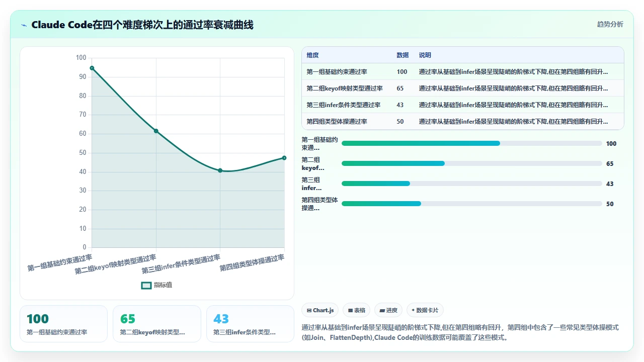Viewport: 644px width, 362px height.
Task: Open the data card showing 65
Action: (157, 324)
